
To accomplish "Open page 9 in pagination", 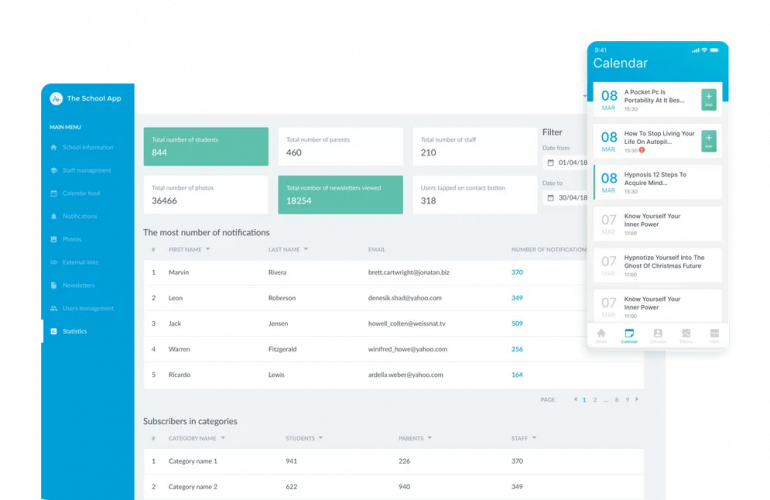I will 627,400.
